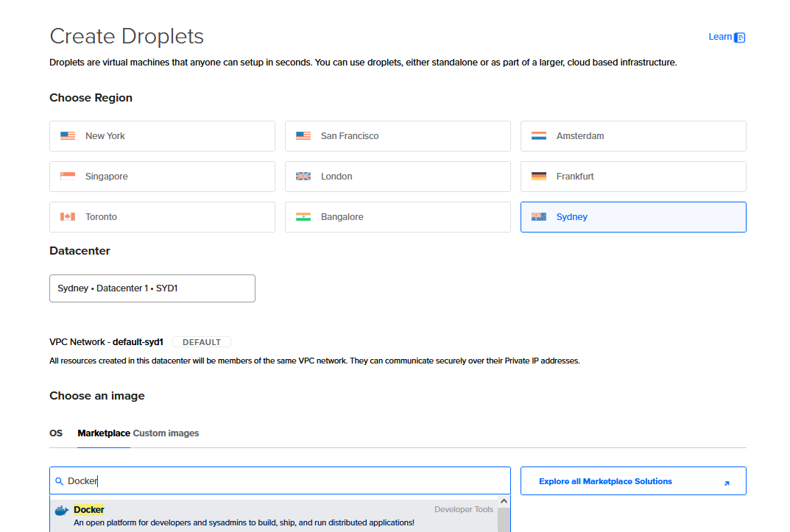Open Explore all Marketplace Solutions
790x532 pixels.
tap(605, 480)
